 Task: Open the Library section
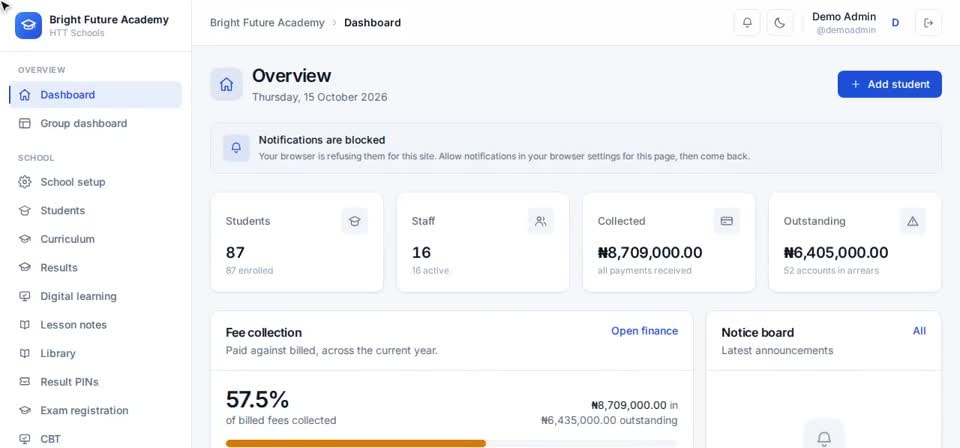96,353
